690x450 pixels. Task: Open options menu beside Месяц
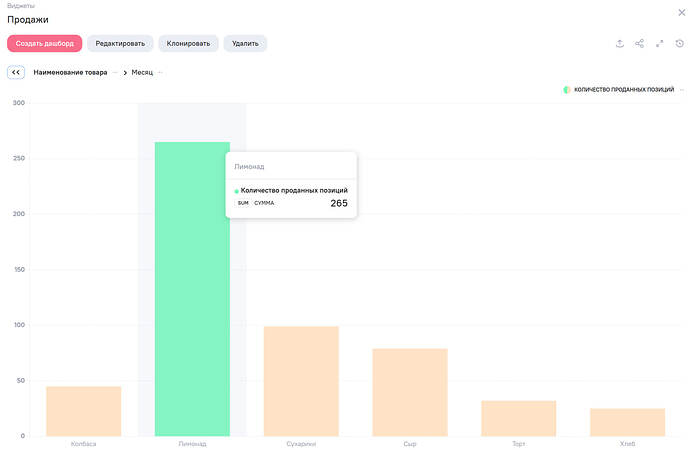pyautogui.click(x=160, y=72)
